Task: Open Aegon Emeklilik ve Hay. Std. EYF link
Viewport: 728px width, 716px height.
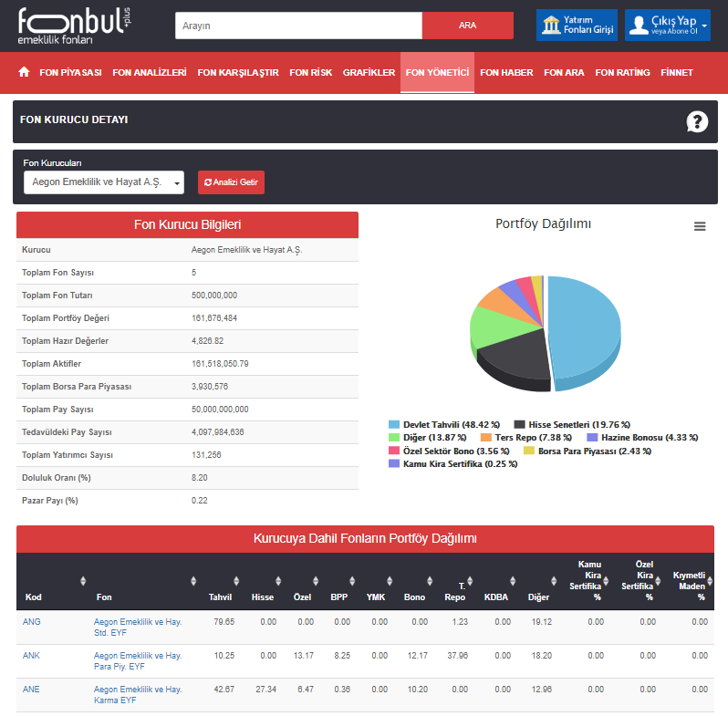Action: pos(138,628)
